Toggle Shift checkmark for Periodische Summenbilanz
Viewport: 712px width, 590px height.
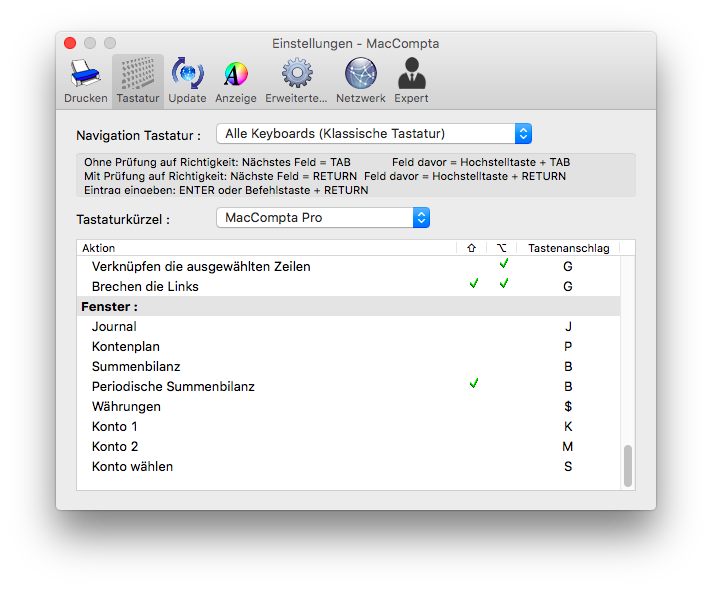tap(473, 384)
